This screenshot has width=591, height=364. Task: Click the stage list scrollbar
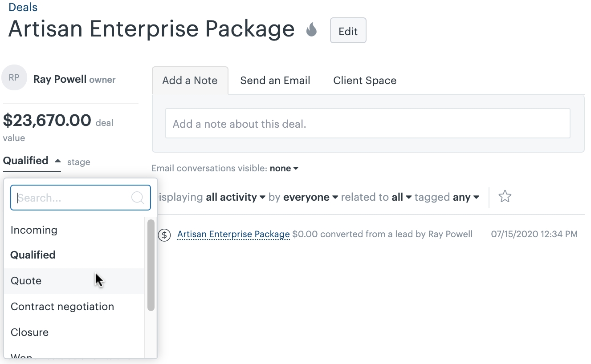point(151,265)
